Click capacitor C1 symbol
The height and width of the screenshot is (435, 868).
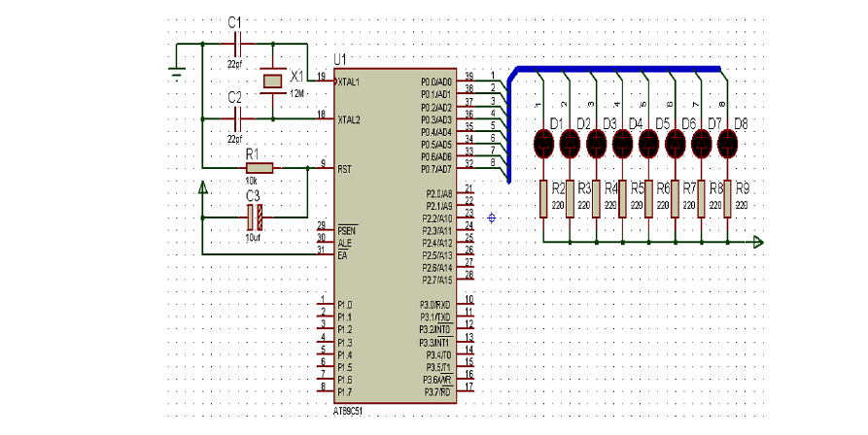coord(236,44)
